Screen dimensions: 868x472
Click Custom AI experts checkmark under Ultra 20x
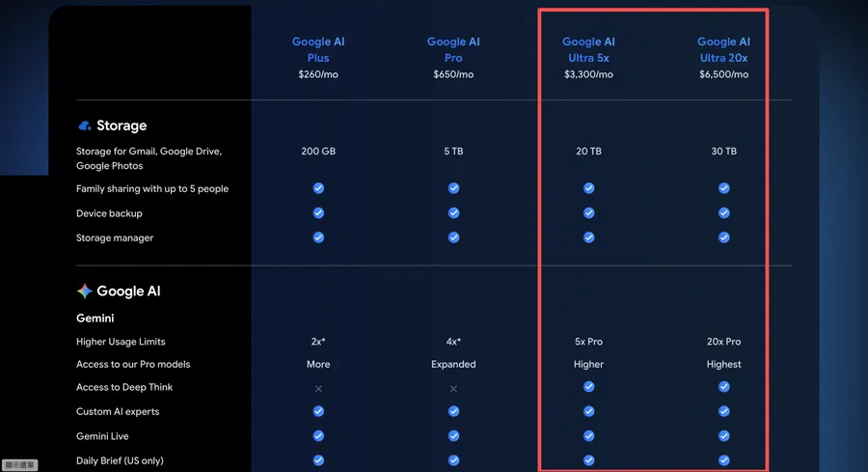[x=723, y=411]
